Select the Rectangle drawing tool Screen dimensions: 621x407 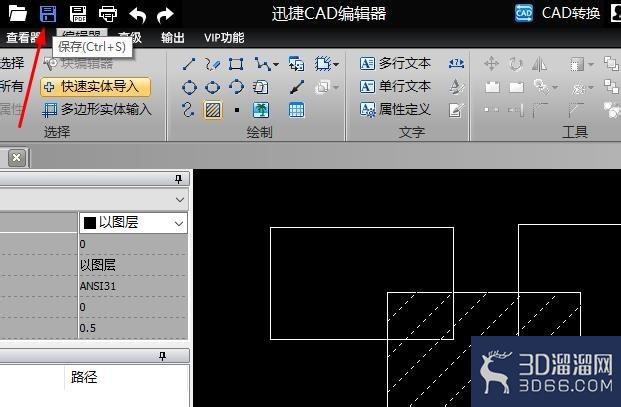click(x=236, y=64)
